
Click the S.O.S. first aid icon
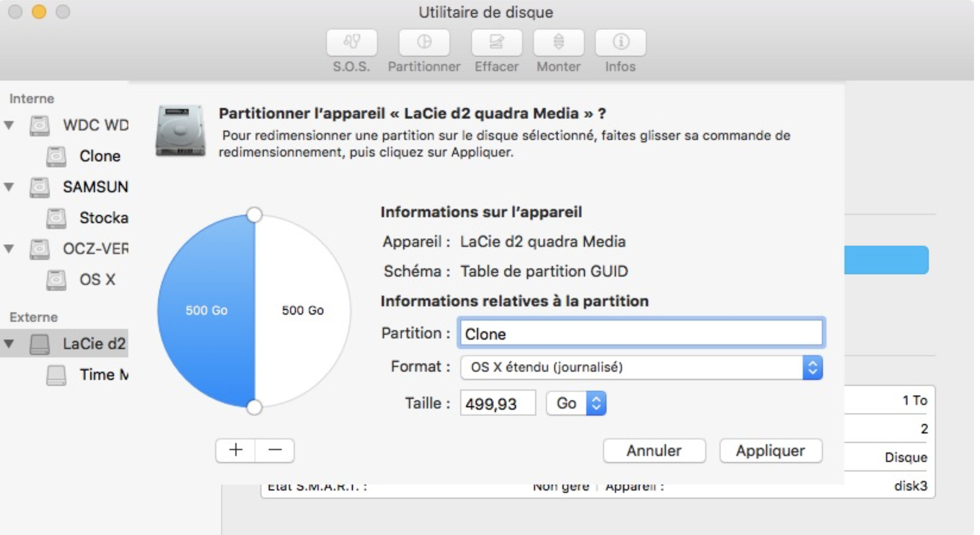tap(351, 43)
